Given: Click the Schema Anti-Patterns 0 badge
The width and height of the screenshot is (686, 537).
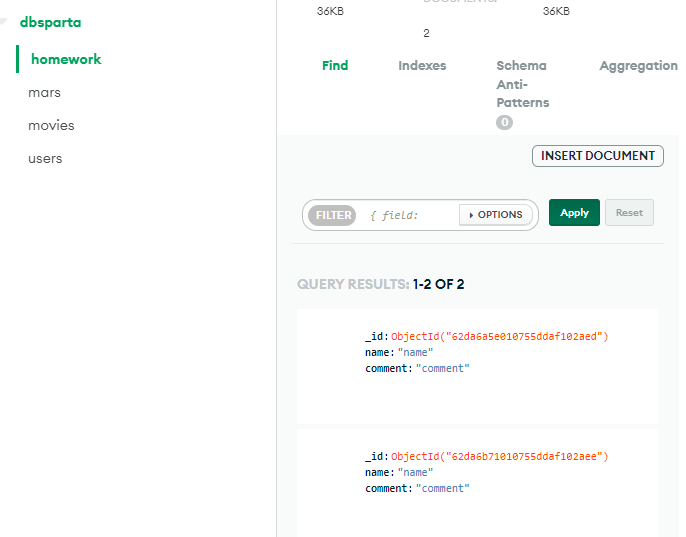Looking at the screenshot, I should point(504,122).
